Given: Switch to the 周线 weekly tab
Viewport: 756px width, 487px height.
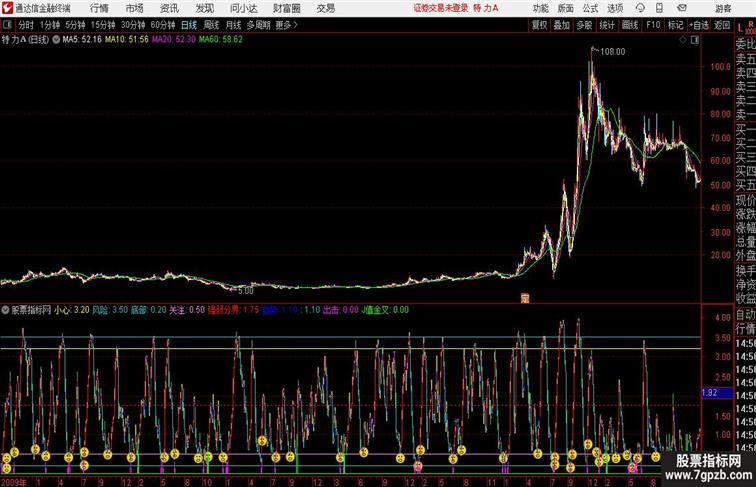Looking at the screenshot, I should click(211, 25).
